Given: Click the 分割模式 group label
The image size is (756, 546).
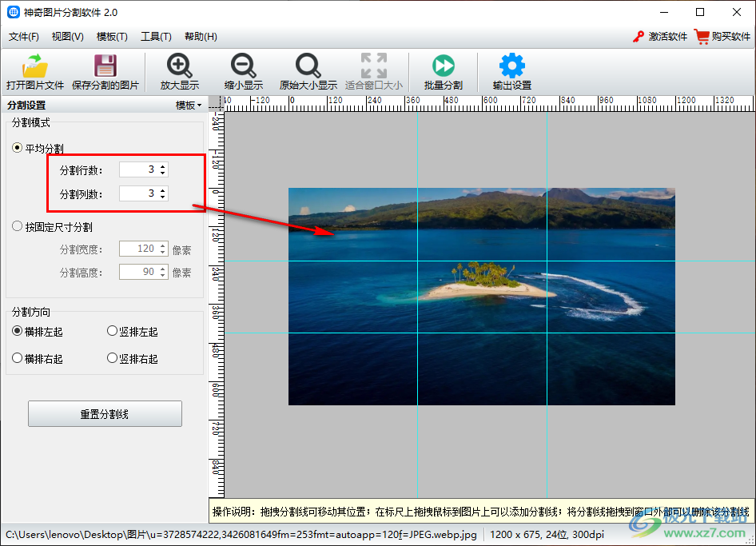Looking at the screenshot, I should pyautogui.click(x=31, y=122).
